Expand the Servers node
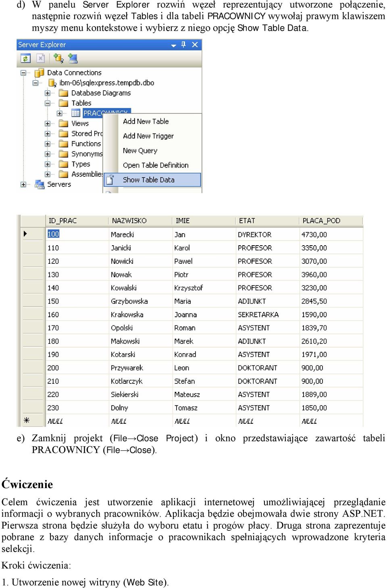The image size is (387, 588). click(x=23, y=184)
